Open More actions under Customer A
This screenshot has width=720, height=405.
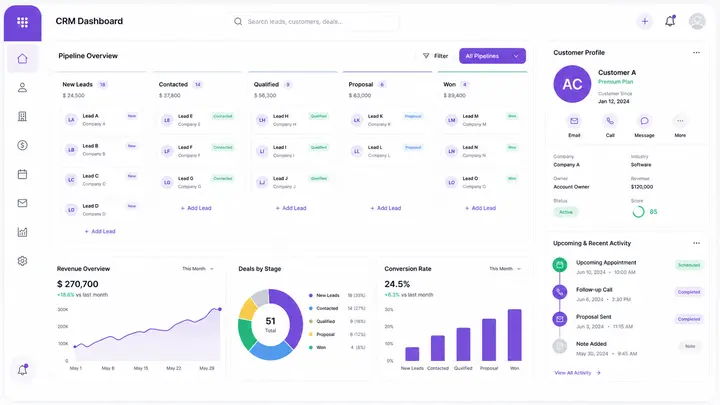[x=680, y=121]
